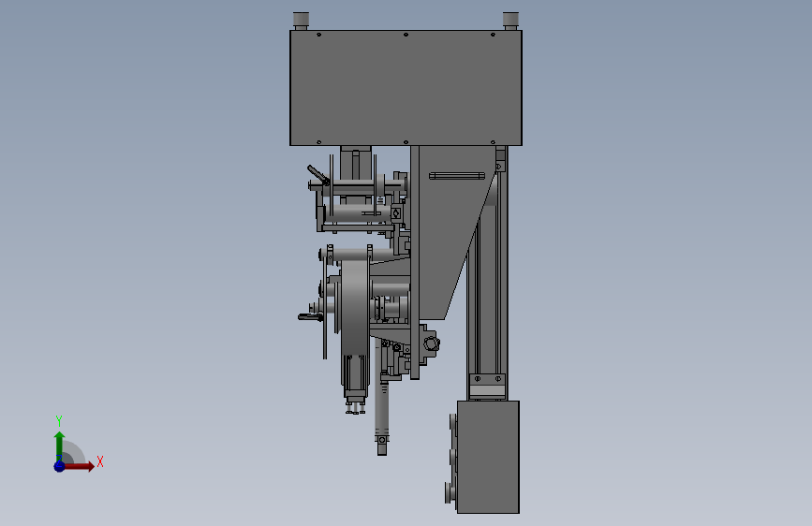Select the hex bolt beside the vertical plate
Image resolution: width=812 pixels, height=526 pixels.
click(x=432, y=343)
